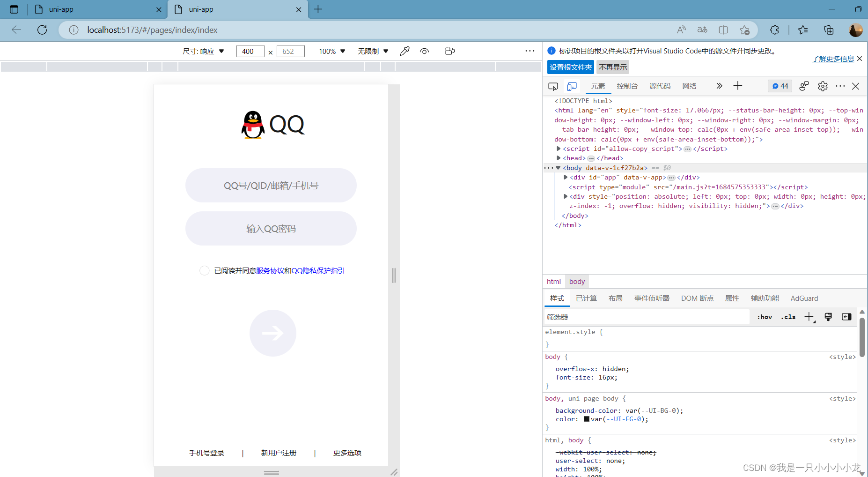Click the eyedropper icon in device toolbar
Viewport: 868px width, 477px height.
(405, 51)
